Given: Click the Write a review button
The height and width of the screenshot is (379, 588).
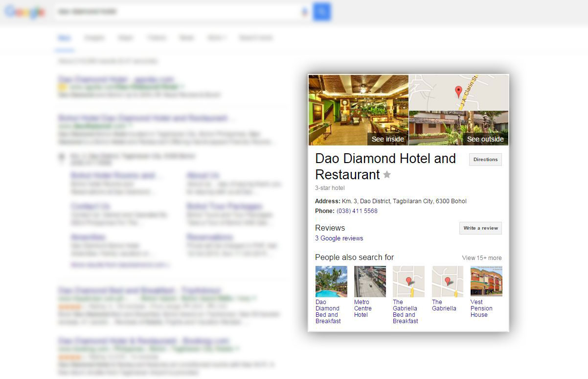Looking at the screenshot, I should click(480, 228).
